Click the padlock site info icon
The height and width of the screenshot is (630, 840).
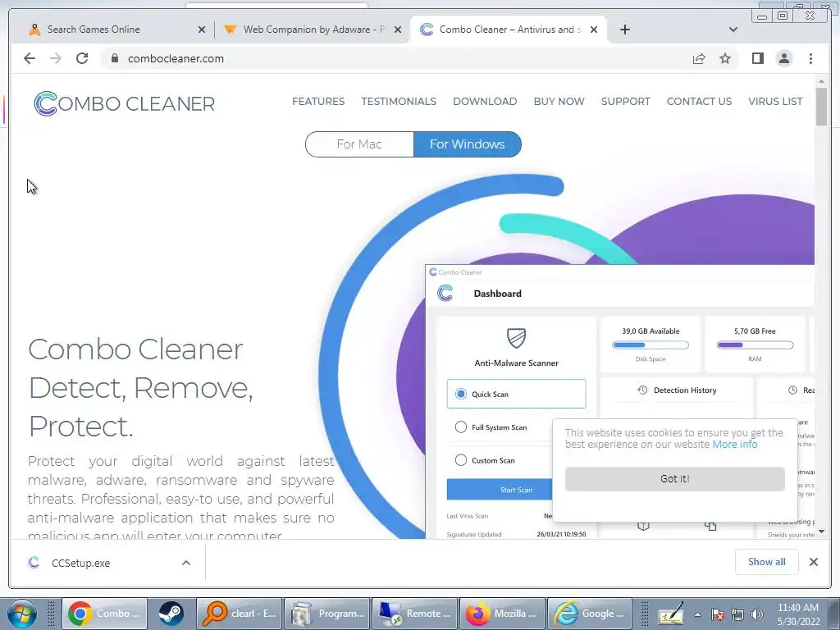point(115,58)
